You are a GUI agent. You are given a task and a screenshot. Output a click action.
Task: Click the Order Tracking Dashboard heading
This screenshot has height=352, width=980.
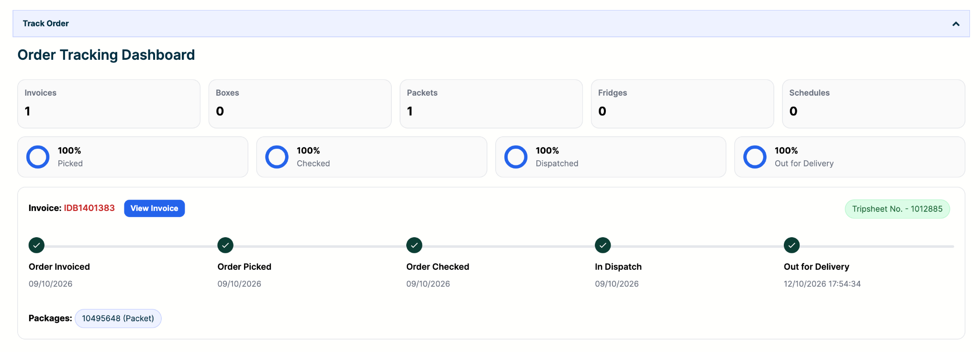(x=106, y=55)
